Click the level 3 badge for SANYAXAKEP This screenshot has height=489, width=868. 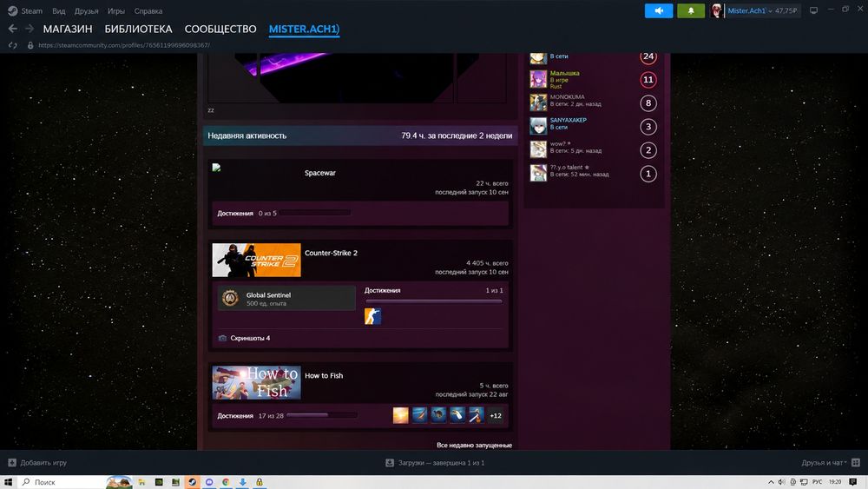pos(648,127)
